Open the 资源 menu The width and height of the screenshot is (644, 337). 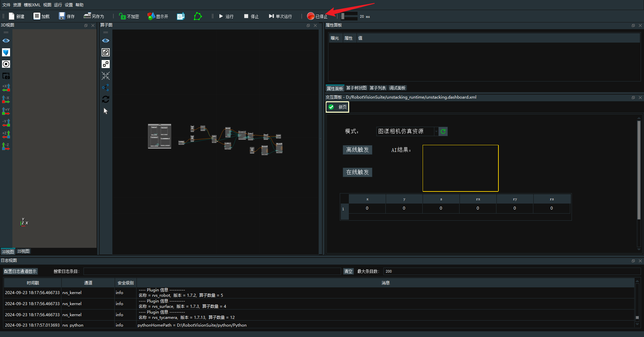[x=17, y=5]
